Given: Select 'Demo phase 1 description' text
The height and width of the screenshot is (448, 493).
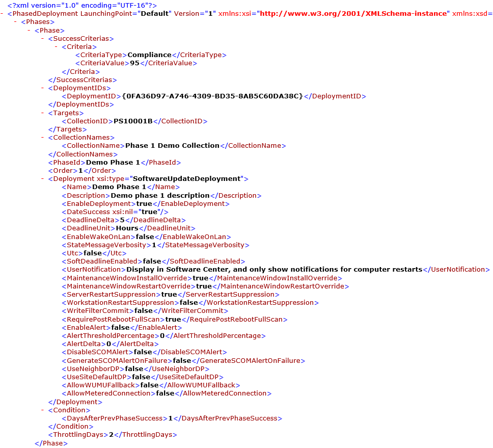Looking at the screenshot, I should 160,195.
